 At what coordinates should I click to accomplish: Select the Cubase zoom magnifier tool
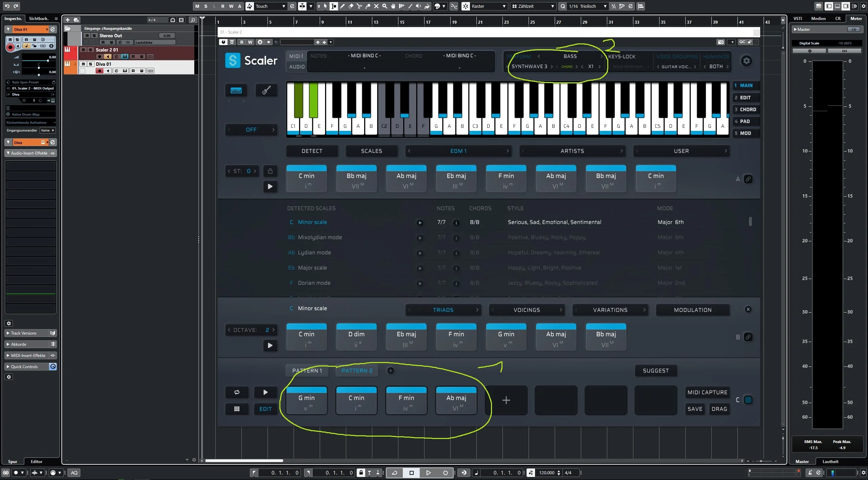[384, 6]
